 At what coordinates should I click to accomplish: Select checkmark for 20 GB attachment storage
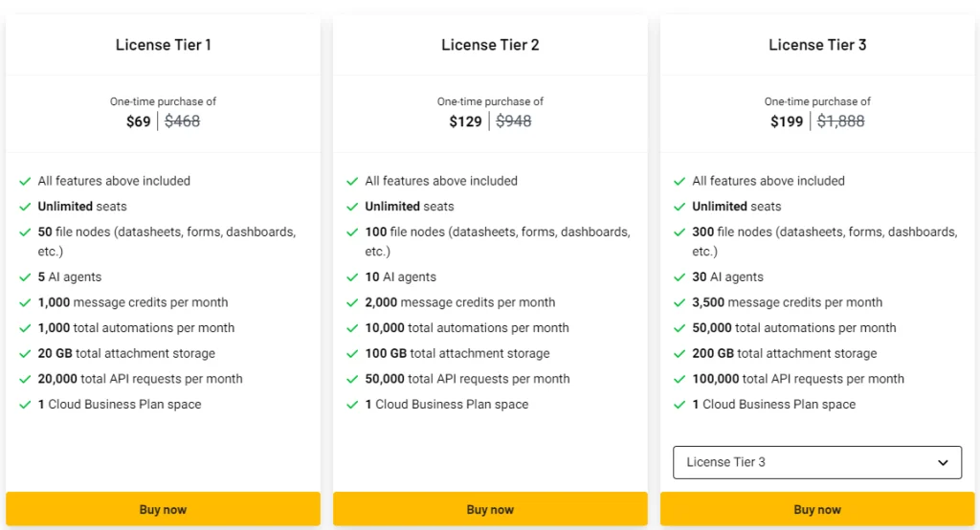pyautogui.click(x=25, y=354)
